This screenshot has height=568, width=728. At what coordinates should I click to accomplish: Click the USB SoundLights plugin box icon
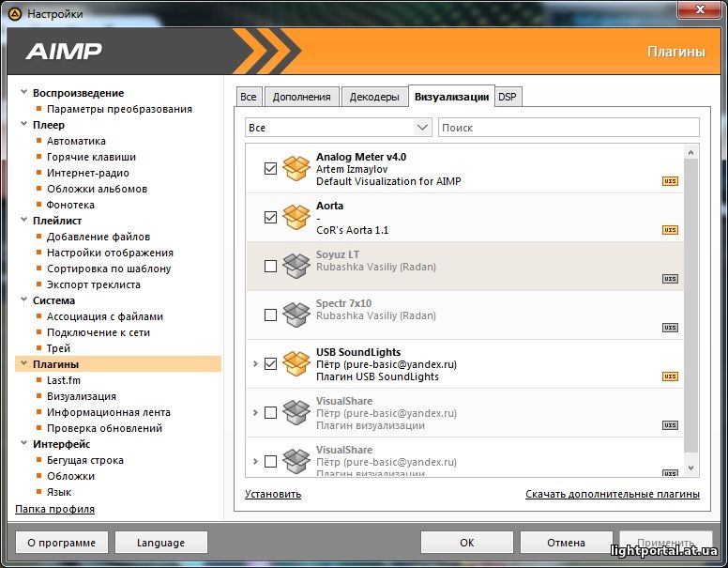296,363
